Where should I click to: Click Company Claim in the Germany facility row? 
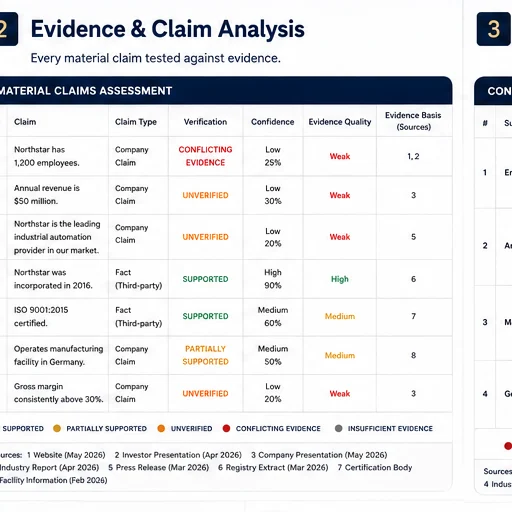point(132,355)
